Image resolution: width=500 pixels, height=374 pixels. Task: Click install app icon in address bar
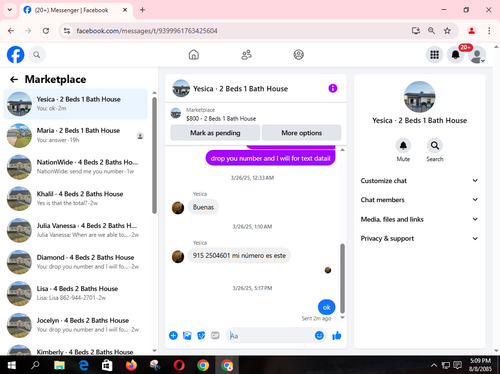coord(415,31)
